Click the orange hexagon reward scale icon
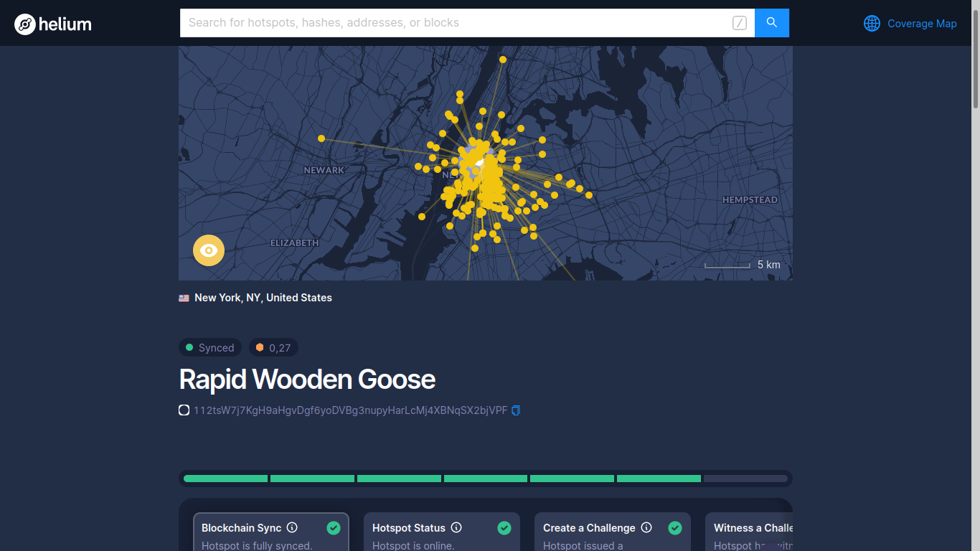Screen dimensions: 980x551 tap(260, 348)
